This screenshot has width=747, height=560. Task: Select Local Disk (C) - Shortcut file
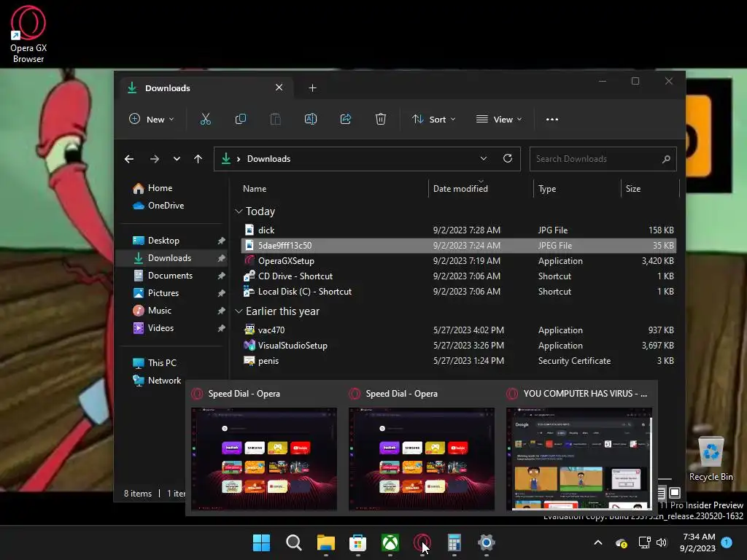458,292
